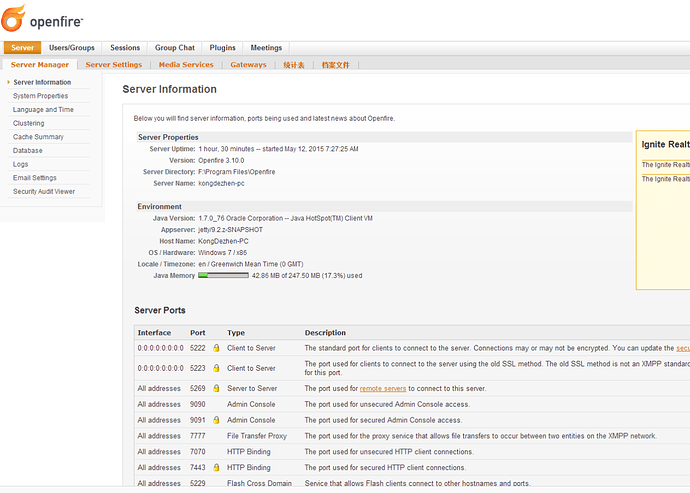Click the port 7070 cell
This screenshot has height=493, width=690.
198,452
